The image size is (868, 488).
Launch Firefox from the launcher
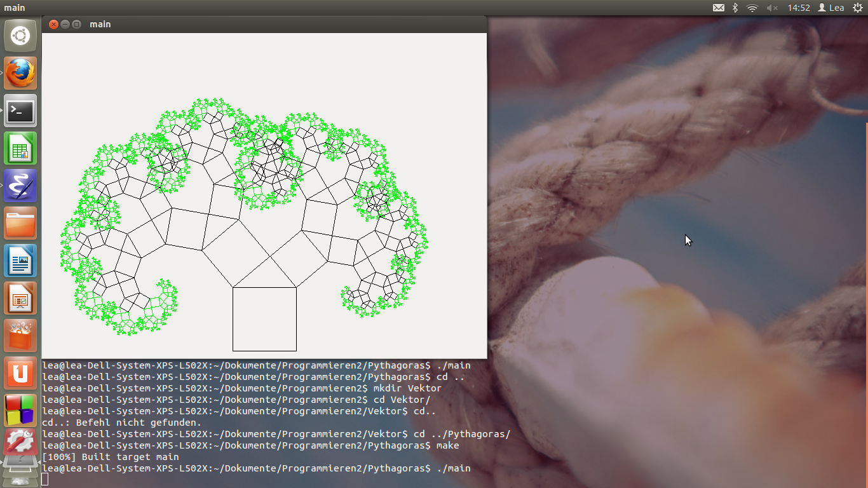click(x=20, y=73)
